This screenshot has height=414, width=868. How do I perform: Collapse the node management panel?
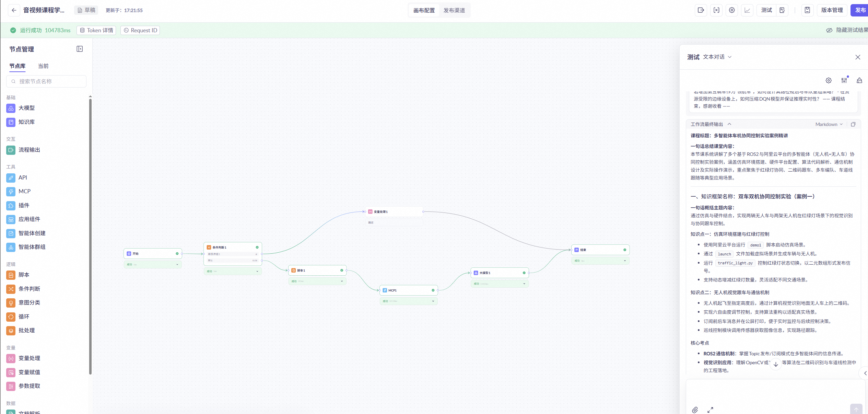[80, 49]
